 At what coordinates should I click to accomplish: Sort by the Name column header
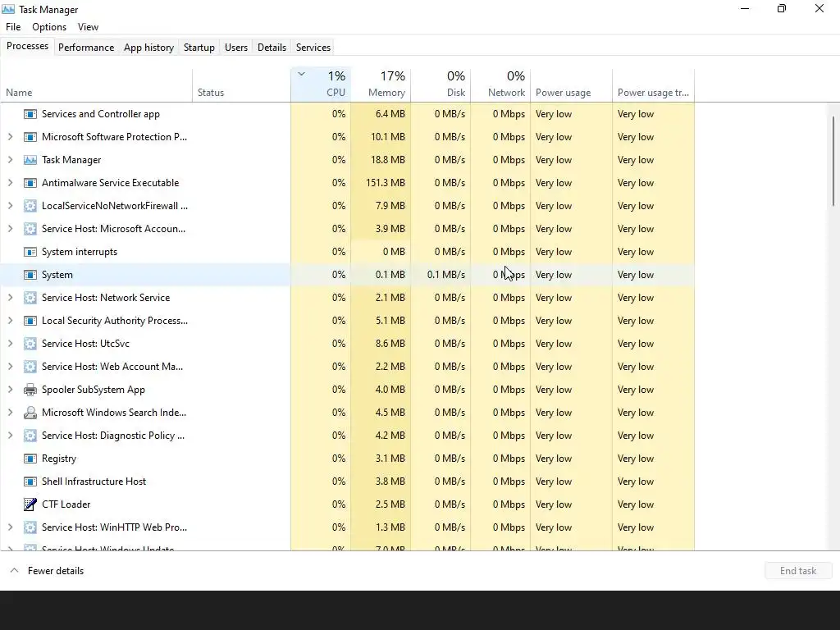click(97, 84)
